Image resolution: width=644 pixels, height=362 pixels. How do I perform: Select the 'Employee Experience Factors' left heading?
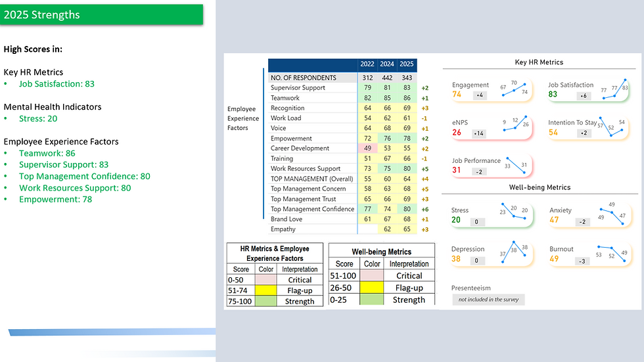[61, 142]
